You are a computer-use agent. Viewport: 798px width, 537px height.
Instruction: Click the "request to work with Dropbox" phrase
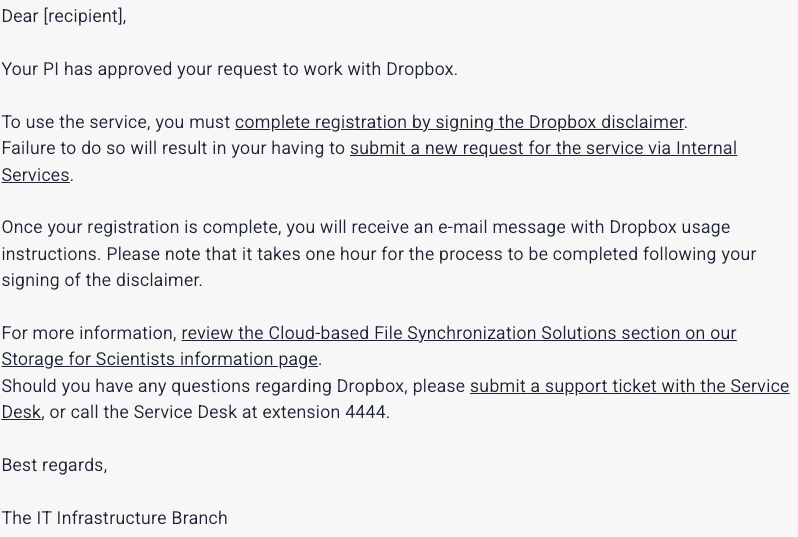(354, 69)
